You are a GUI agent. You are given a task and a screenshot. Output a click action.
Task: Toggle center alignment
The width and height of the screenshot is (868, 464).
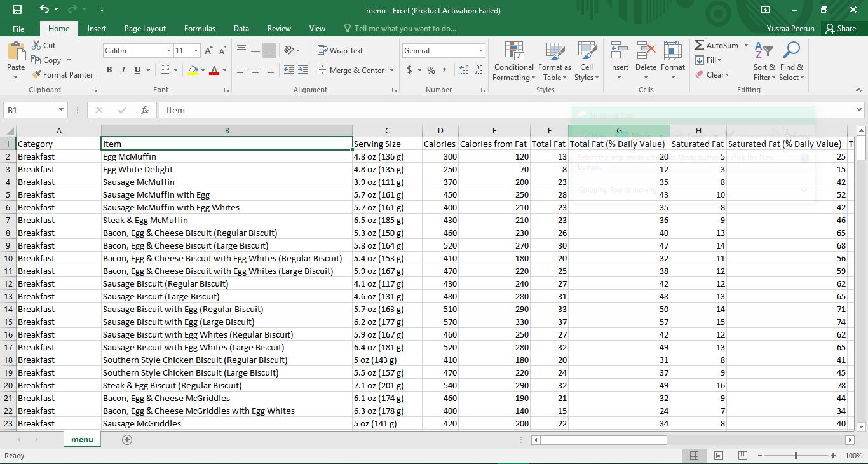click(x=255, y=70)
